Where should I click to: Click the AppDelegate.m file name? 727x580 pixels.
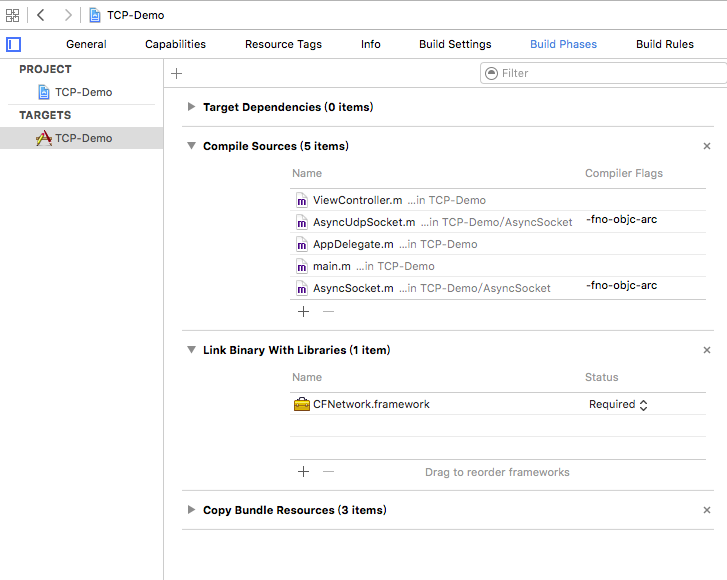353,244
